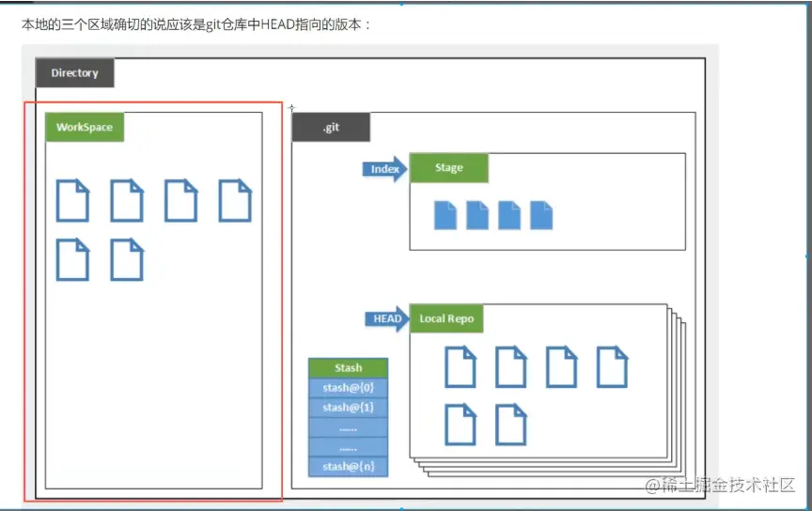Click the first file icon in Local Repo bottom row
Screen dimensions: 812x511
(461, 426)
